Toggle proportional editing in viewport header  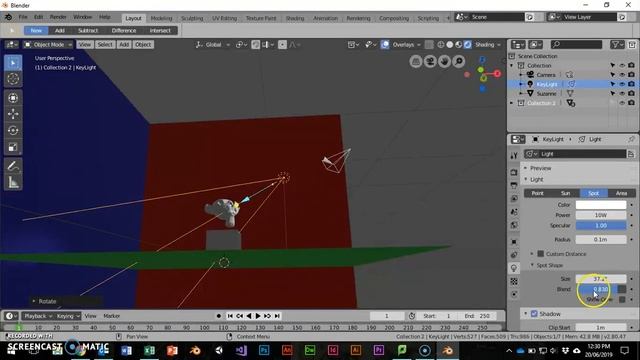(282, 44)
